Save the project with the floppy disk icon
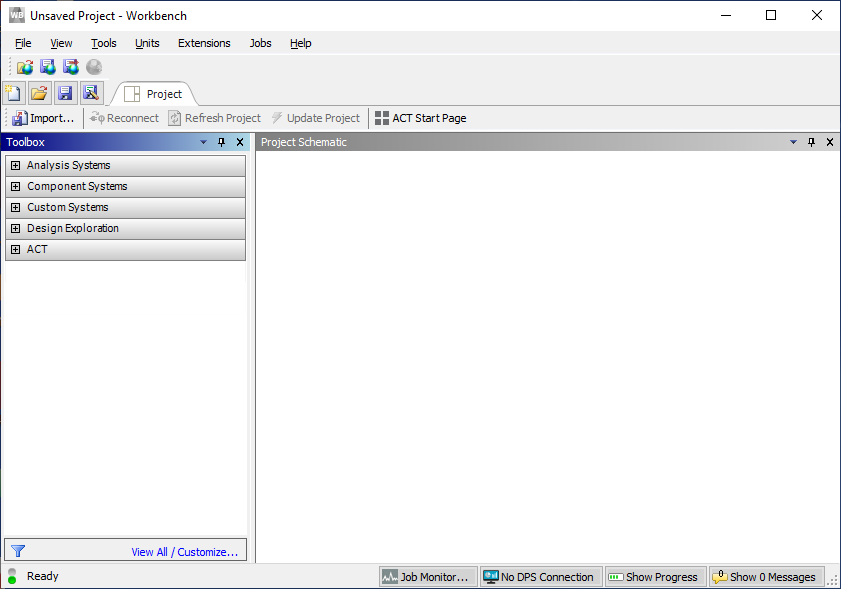This screenshot has height=589, width=841. coord(65,93)
